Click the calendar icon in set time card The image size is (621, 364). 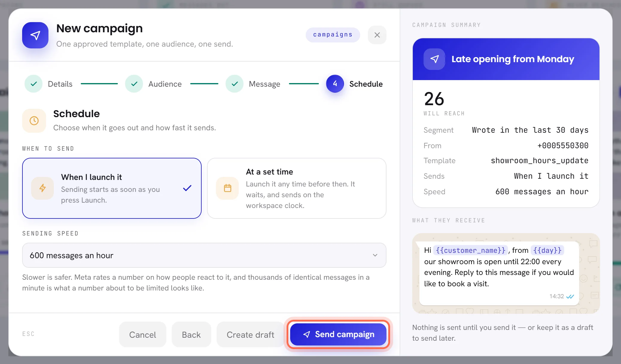[x=228, y=188]
